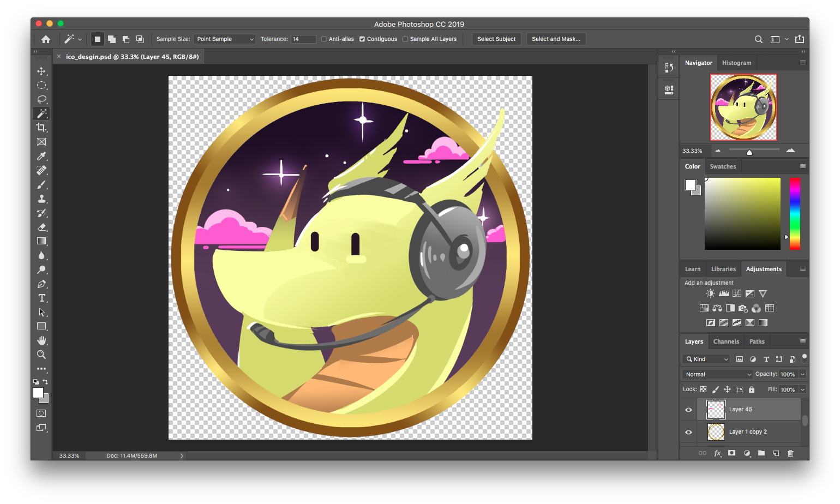Select the Dodge tool
The height and width of the screenshot is (504, 840).
point(41,269)
